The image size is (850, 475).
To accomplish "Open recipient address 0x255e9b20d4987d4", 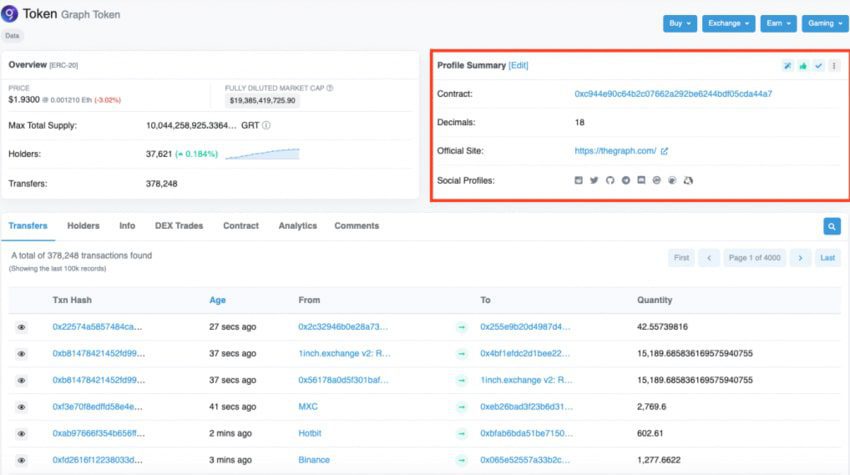I will (x=525, y=327).
